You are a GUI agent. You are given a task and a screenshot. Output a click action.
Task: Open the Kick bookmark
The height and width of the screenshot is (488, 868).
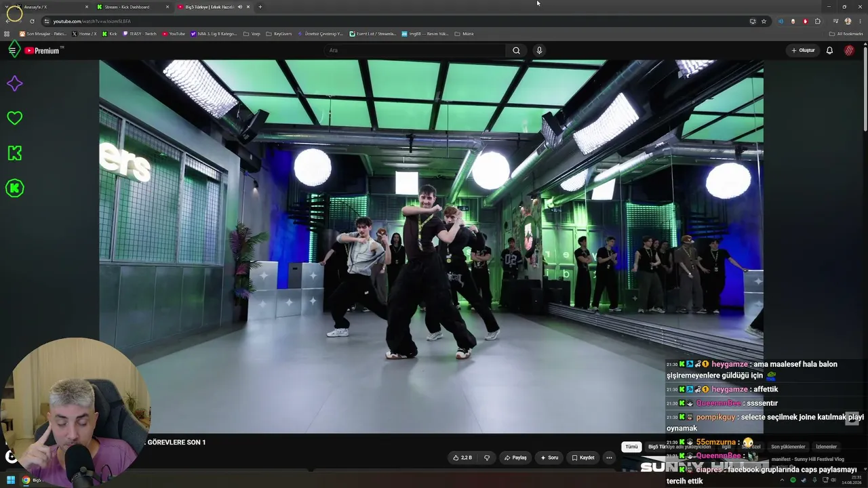(x=109, y=33)
